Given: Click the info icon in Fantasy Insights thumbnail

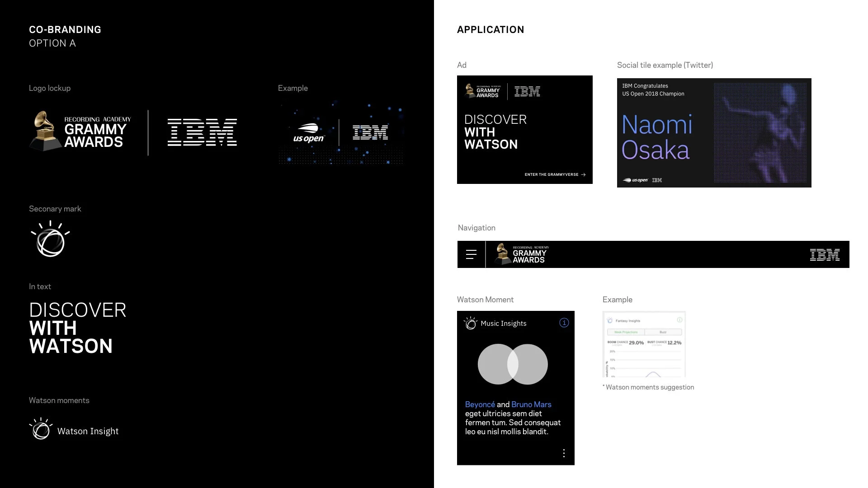Looking at the screenshot, I should pyautogui.click(x=679, y=320).
